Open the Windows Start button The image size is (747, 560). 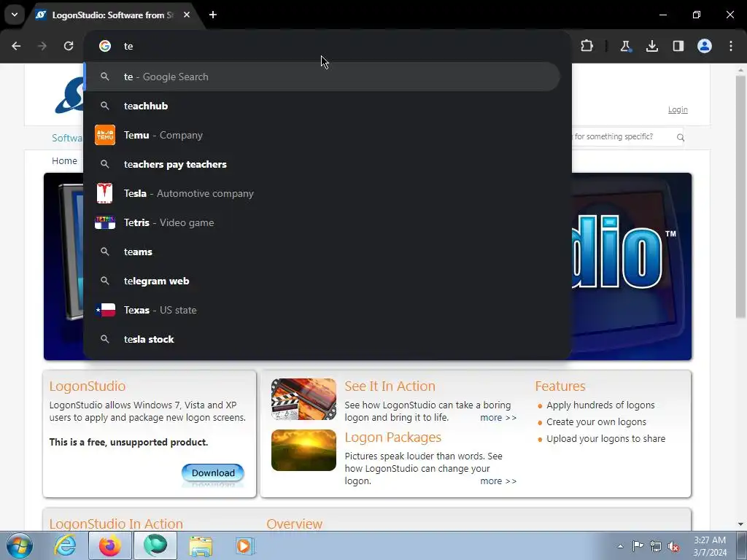(19, 545)
